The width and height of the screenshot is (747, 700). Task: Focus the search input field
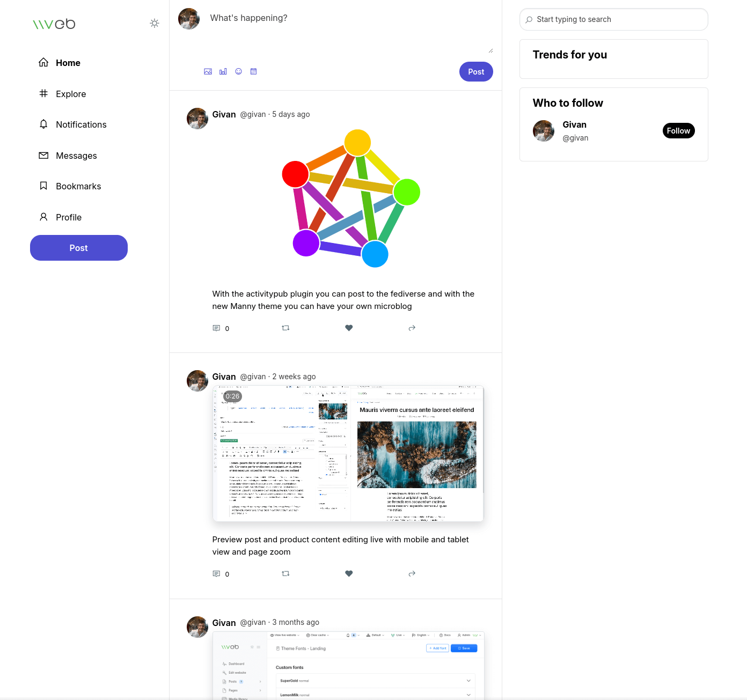(x=614, y=19)
